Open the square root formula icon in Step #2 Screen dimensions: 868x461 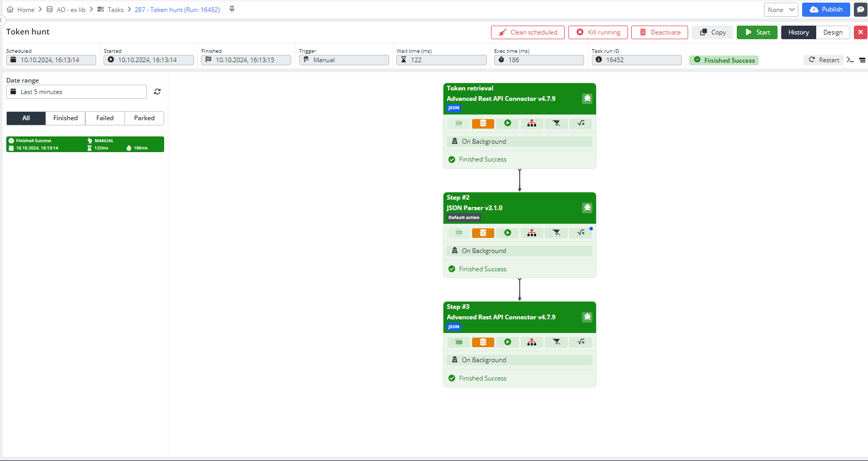(580, 233)
